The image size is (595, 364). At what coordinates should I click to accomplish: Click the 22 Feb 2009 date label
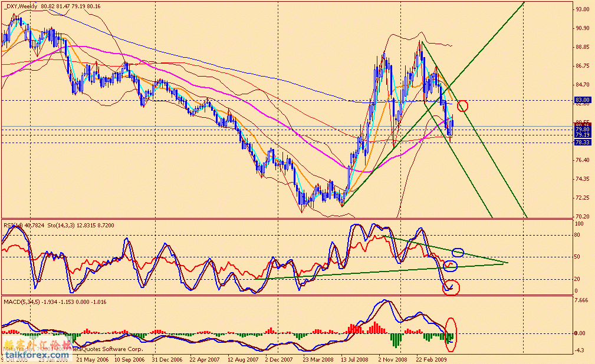tap(431, 359)
